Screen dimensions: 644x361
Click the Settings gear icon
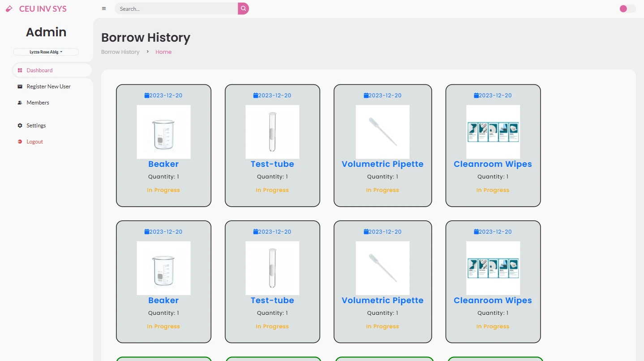(20, 126)
